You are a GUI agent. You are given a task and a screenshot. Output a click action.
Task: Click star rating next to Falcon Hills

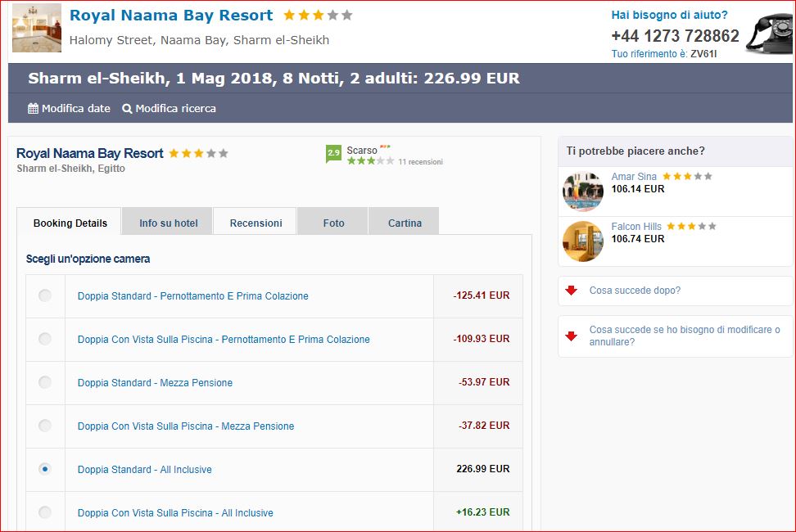coord(691,226)
